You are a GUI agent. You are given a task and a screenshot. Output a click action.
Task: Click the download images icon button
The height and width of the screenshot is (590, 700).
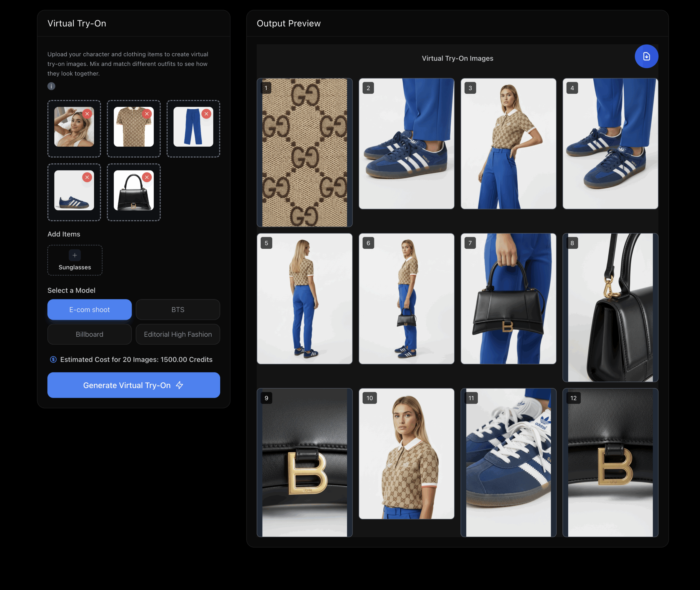646,56
